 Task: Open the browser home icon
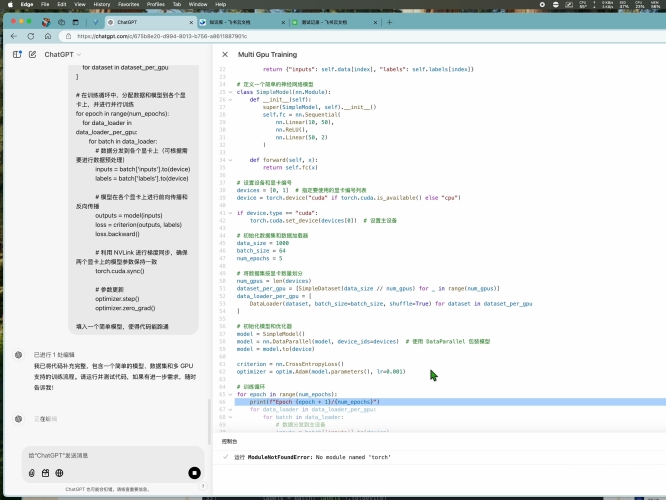click(x=48, y=36)
